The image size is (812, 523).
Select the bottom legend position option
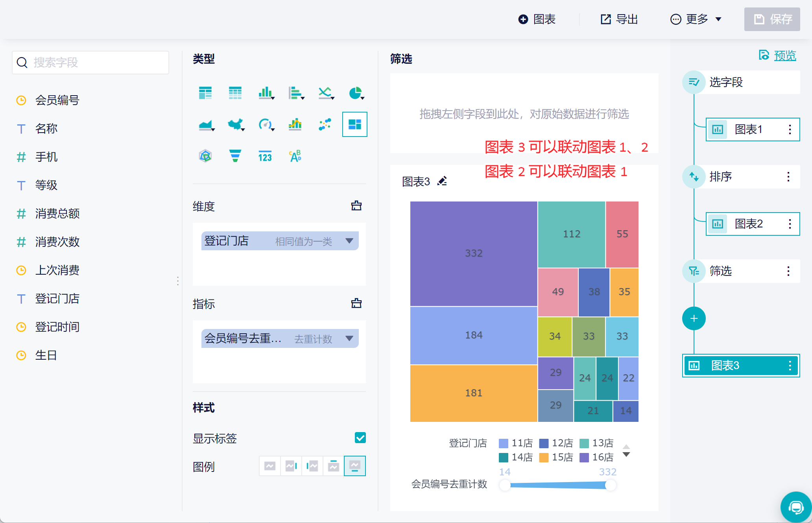354,466
